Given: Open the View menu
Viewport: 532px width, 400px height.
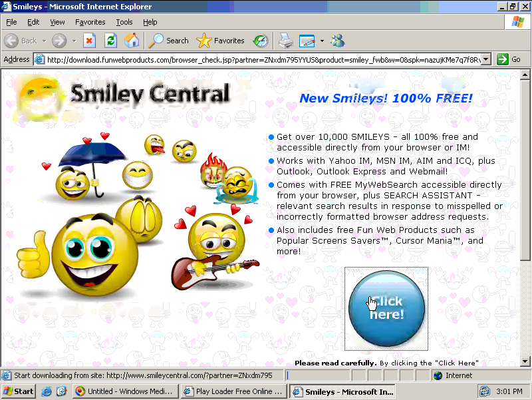Looking at the screenshot, I should [x=57, y=22].
